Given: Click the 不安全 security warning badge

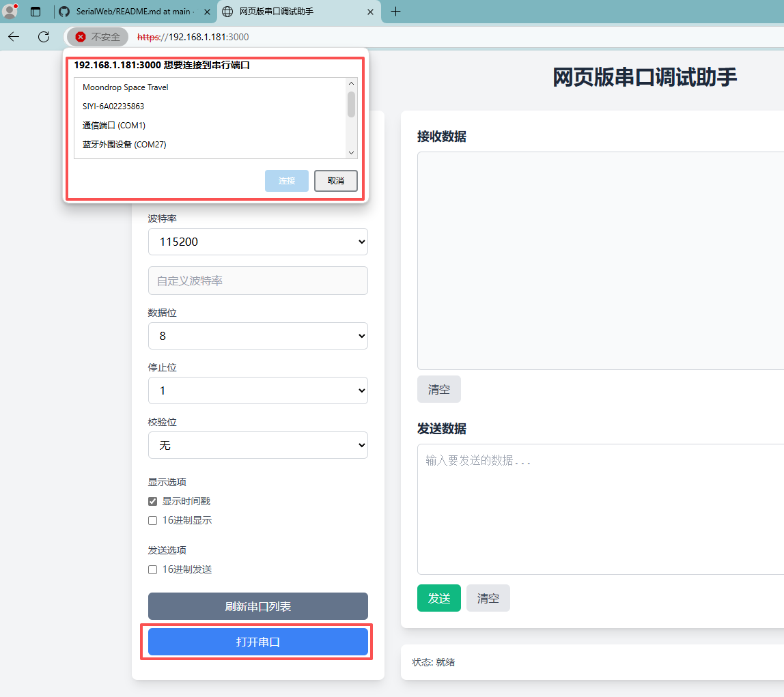Looking at the screenshot, I should (x=98, y=37).
